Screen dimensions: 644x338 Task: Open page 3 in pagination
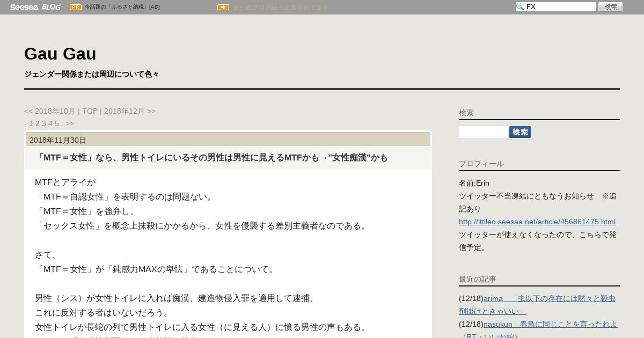pyautogui.click(x=44, y=123)
